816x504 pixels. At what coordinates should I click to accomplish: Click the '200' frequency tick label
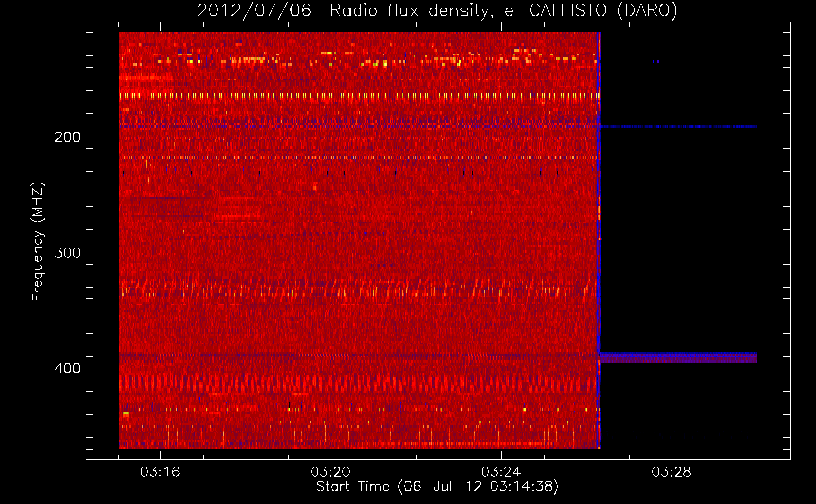click(x=68, y=137)
